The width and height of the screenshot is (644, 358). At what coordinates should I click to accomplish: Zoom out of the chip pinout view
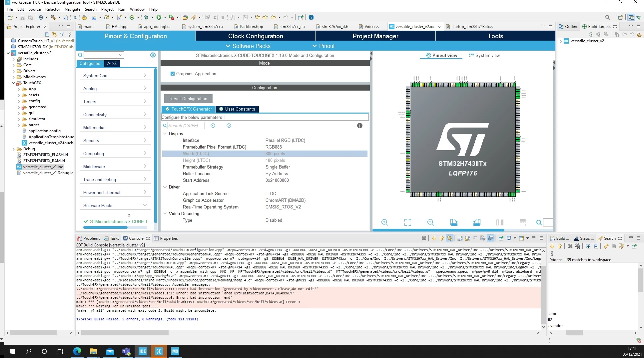click(x=430, y=222)
